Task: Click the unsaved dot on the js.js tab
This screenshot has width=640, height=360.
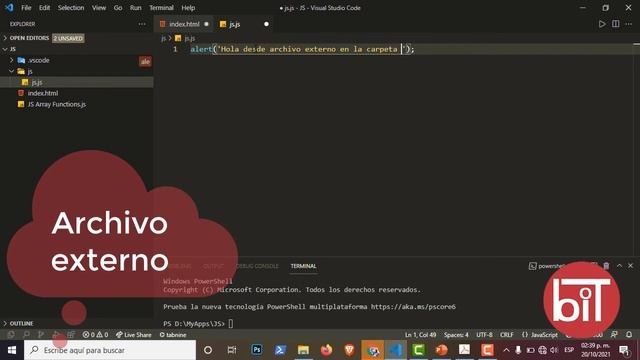Action: (x=267, y=24)
